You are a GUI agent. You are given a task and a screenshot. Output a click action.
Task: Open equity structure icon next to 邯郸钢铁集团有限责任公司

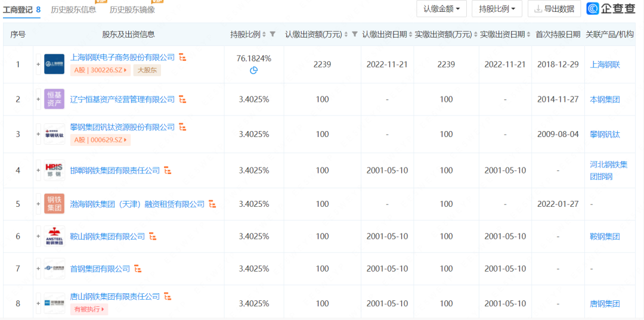click(168, 170)
